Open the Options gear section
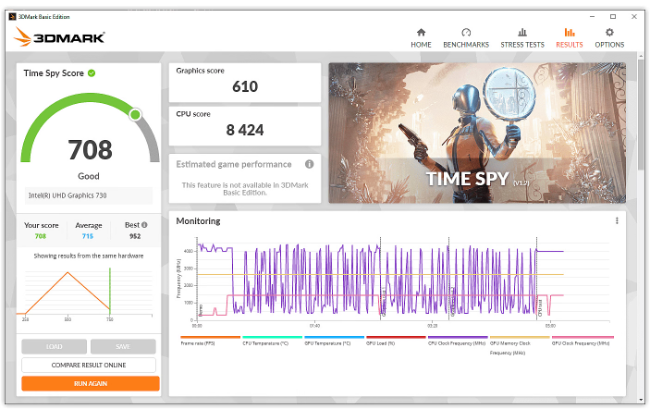This screenshot has height=410, width=654. 609,38
